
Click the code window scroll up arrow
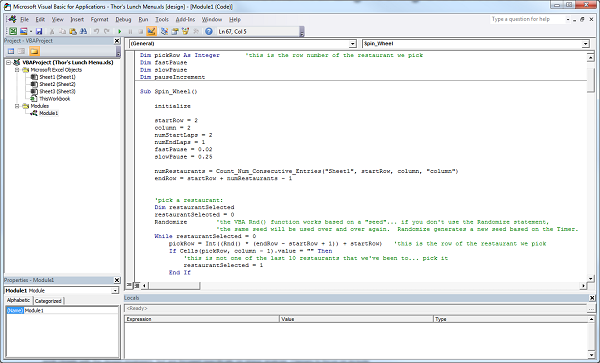pos(590,57)
